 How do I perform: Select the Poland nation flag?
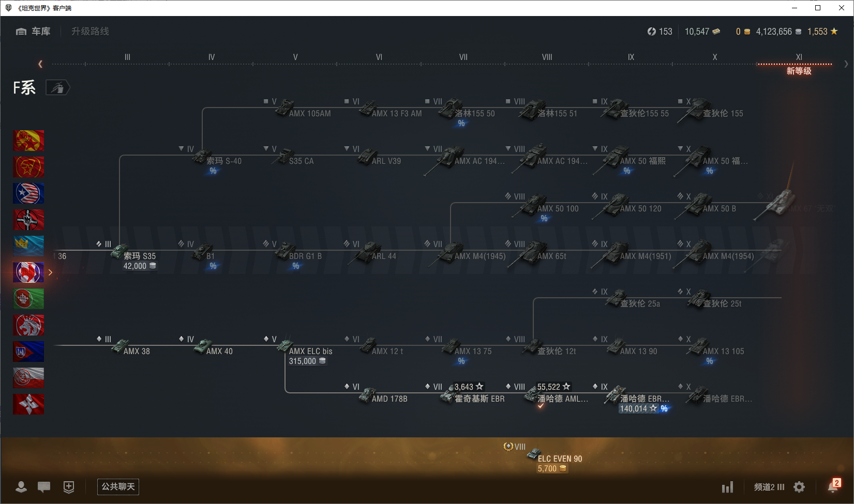point(28,378)
